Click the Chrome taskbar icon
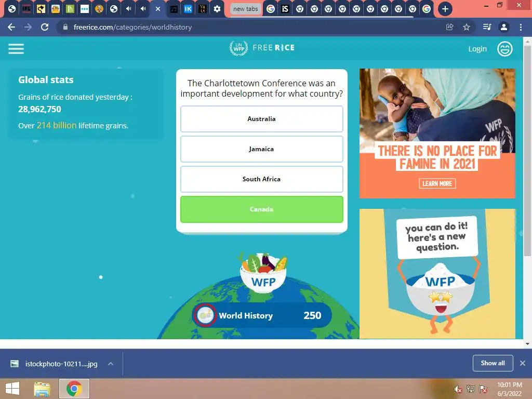532x399 pixels. pyautogui.click(x=74, y=389)
